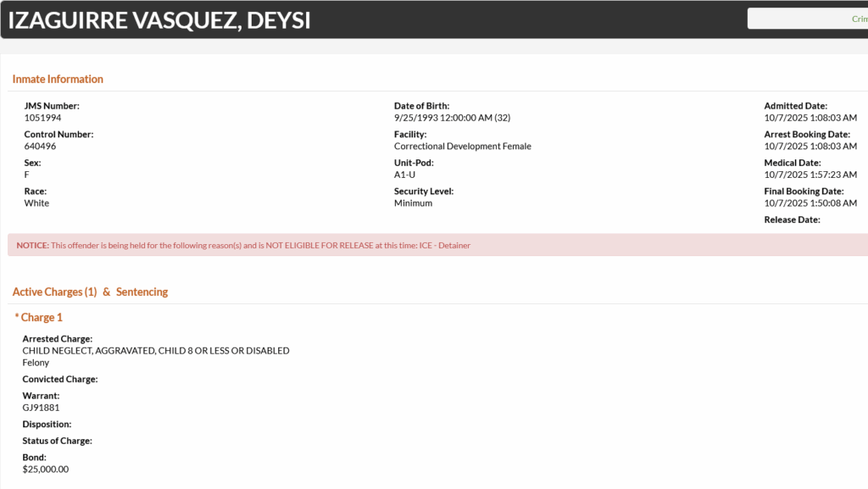Click the Facility value 'Correctional Development Female'
The height and width of the screenshot is (489, 868).
(463, 146)
